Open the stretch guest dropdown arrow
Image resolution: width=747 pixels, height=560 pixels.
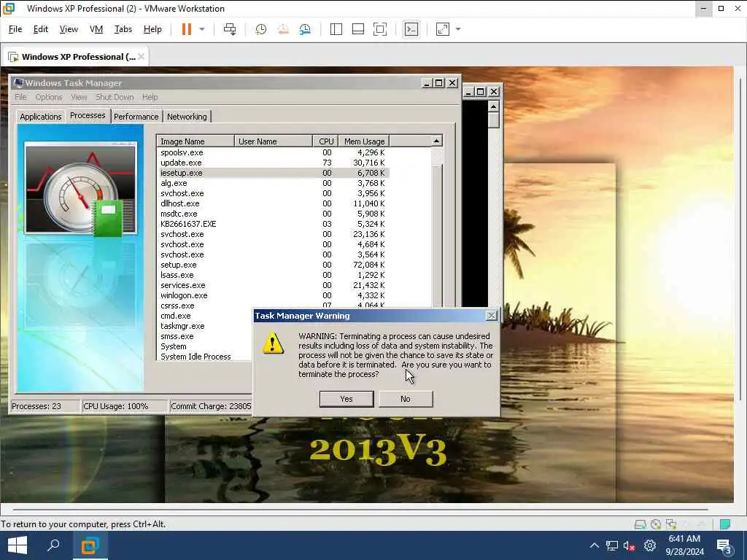point(458,29)
